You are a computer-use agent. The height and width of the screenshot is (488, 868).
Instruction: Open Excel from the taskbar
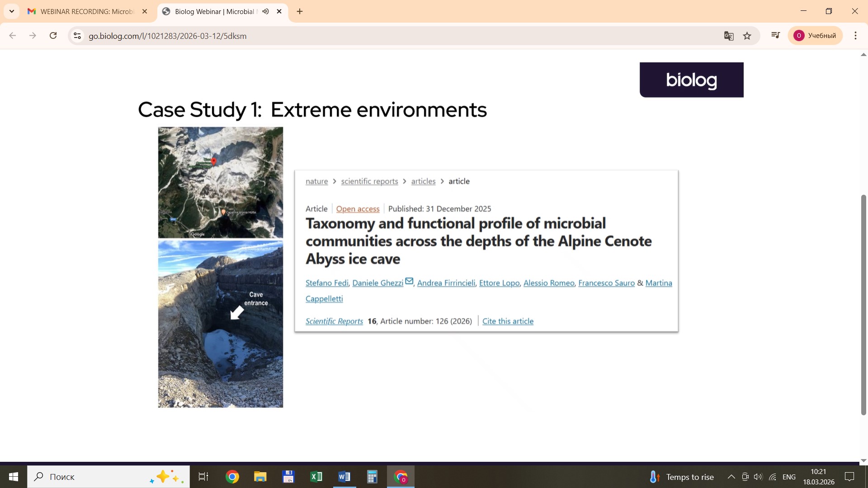click(316, 477)
